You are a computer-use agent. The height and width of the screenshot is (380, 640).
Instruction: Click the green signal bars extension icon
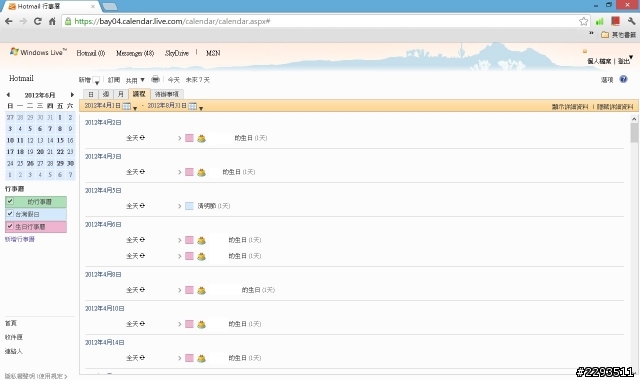pyautogui.click(x=600, y=21)
